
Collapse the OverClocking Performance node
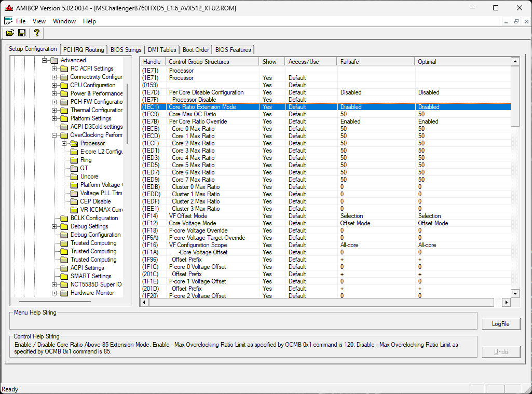click(x=54, y=135)
